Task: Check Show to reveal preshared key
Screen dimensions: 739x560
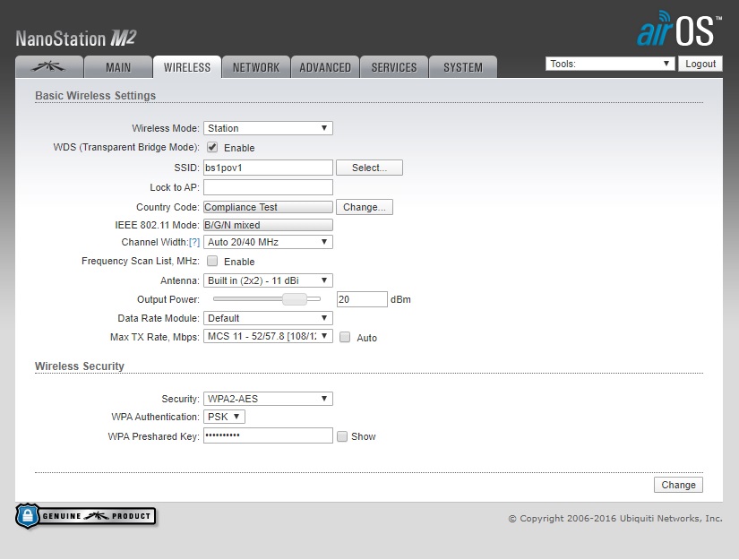Action: pos(342,436)
